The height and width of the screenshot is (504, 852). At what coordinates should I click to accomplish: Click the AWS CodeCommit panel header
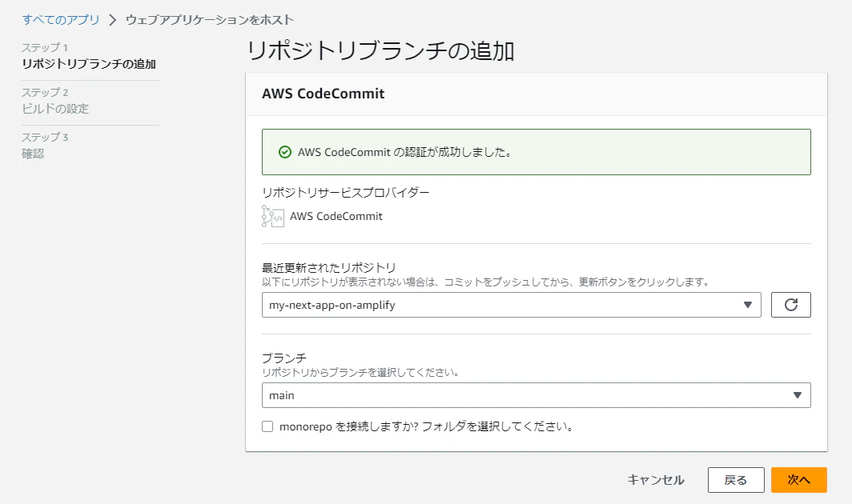coord(537,94)
